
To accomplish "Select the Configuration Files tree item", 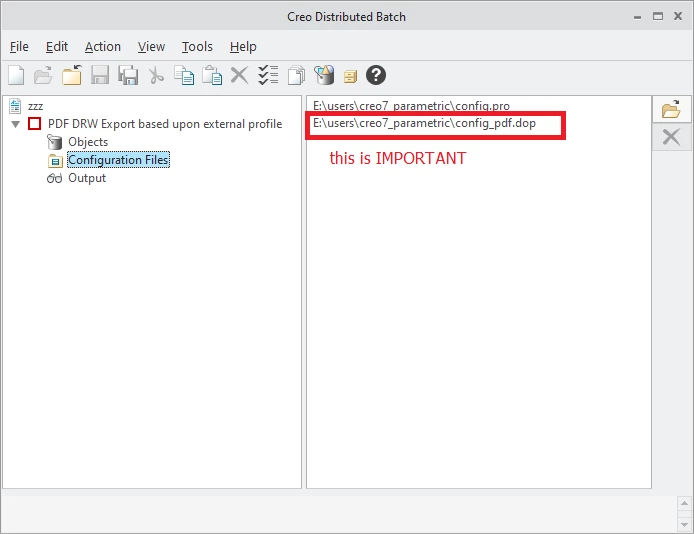I will 118,160.
